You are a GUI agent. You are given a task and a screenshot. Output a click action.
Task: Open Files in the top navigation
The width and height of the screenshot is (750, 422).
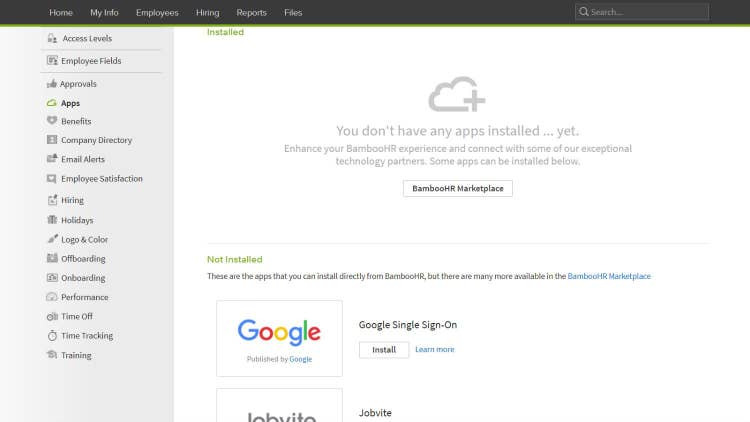(x=293, y=12)
